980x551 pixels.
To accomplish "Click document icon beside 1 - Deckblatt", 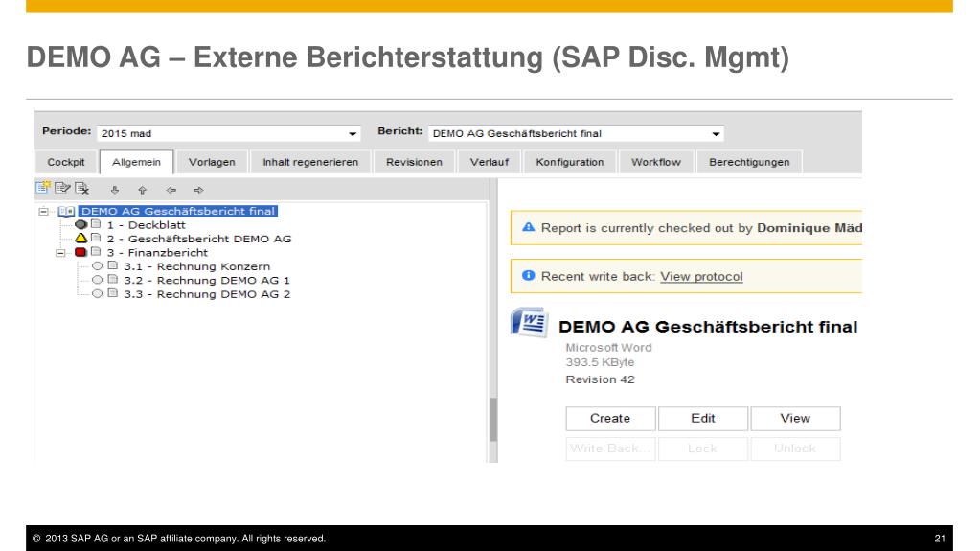I will pos(96,224).
